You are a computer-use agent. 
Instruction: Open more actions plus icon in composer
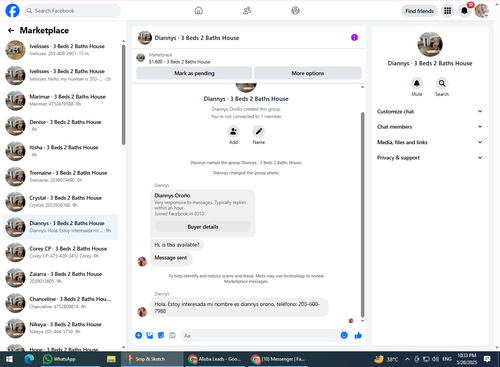point(139,335)
